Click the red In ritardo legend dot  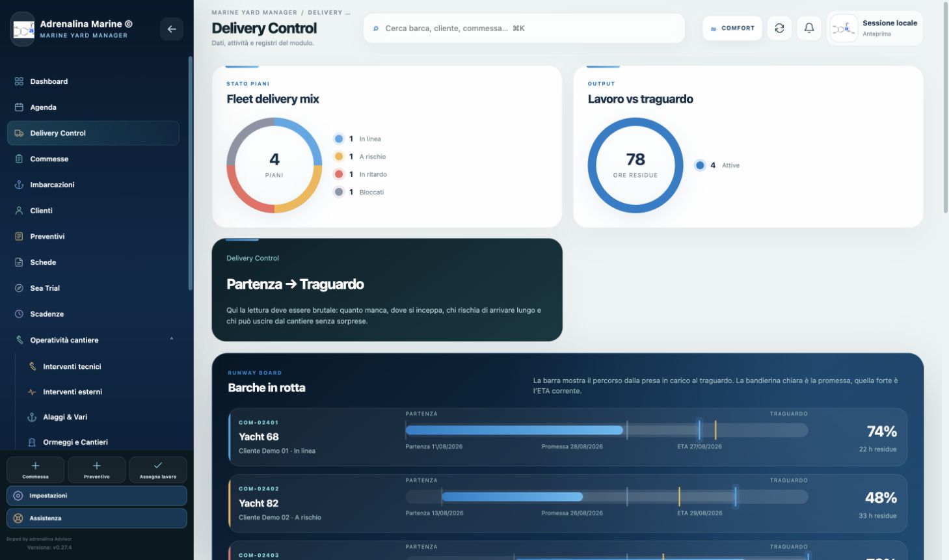pyautogui.click(x=339, y=174)
